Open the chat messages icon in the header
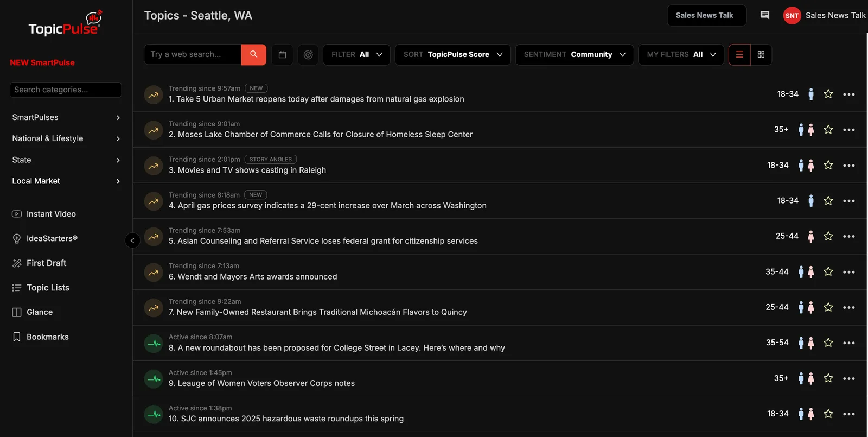 click(765, 15)
